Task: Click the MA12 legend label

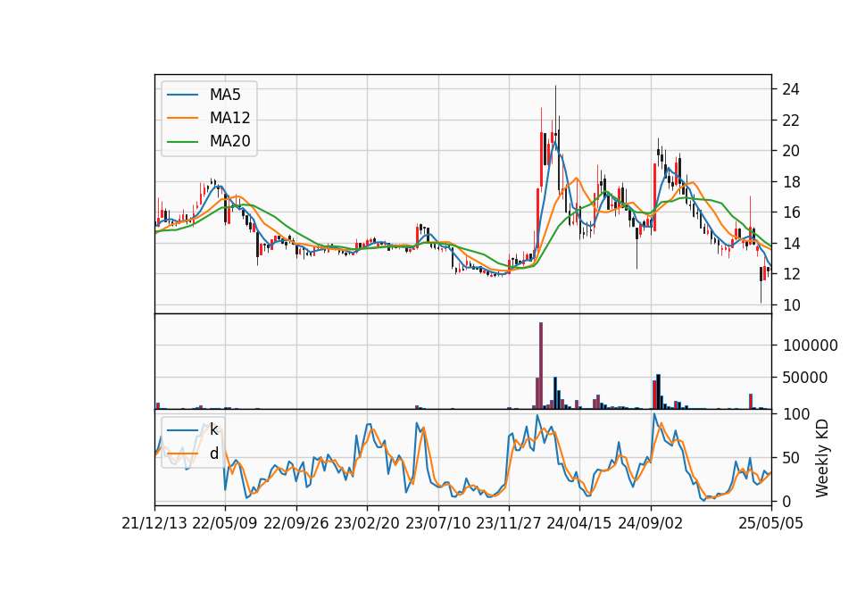Action: tap(229, 118)
